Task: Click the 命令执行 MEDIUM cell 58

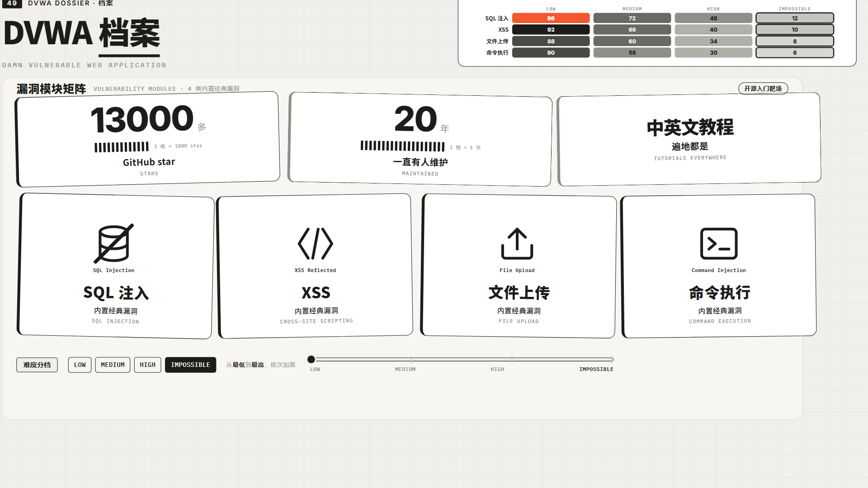Action: tap(632, 52)
